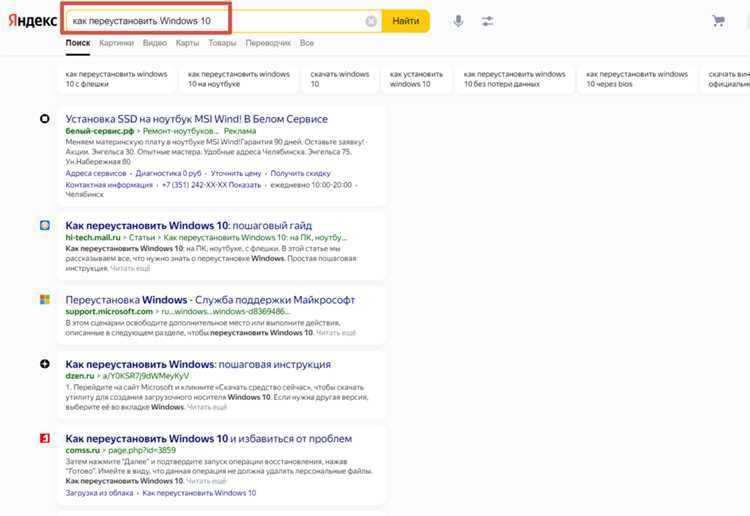Viewport: 750px width, 516px height.
Task: Choose suggestion 'windows 10 с флешки'
Action: (x=117, y=79)
